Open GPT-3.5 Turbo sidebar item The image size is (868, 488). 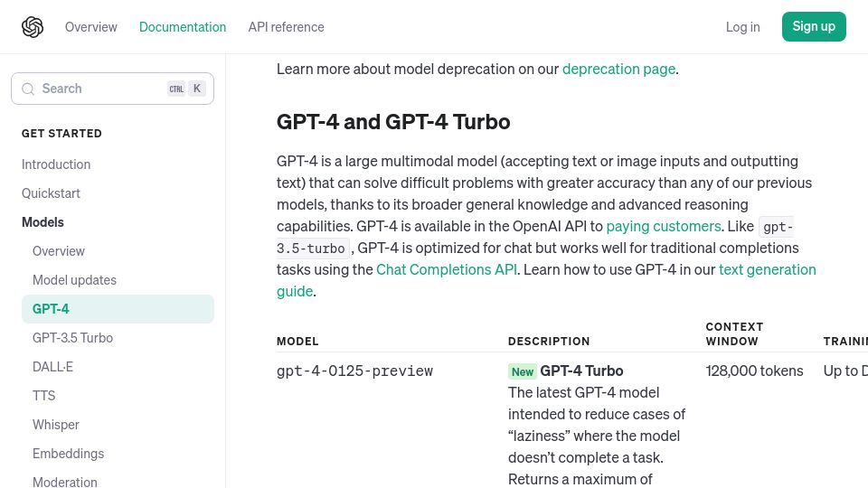72,337
